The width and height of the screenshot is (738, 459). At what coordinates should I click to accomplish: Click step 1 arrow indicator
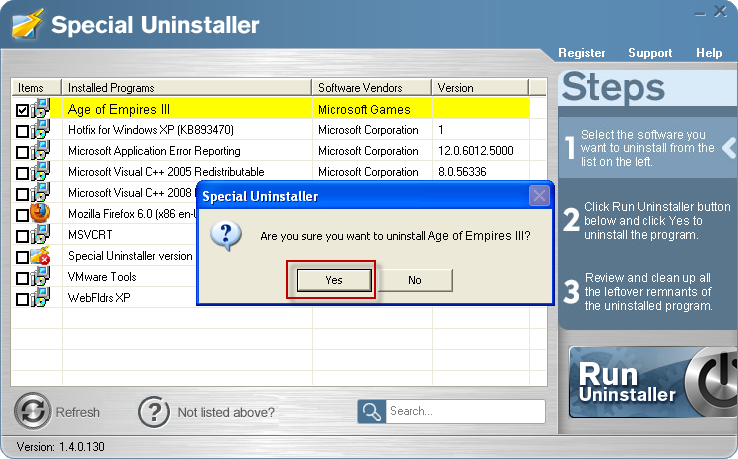[729, 148]
